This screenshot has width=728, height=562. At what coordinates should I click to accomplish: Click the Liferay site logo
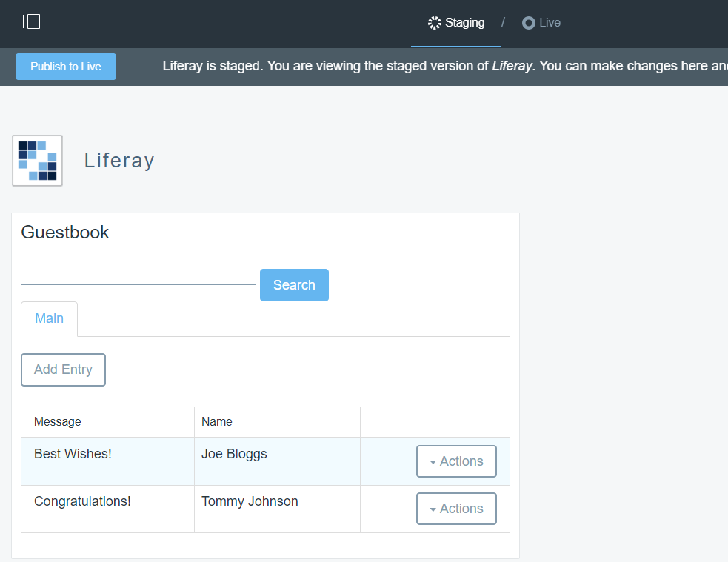click(37, 161)
